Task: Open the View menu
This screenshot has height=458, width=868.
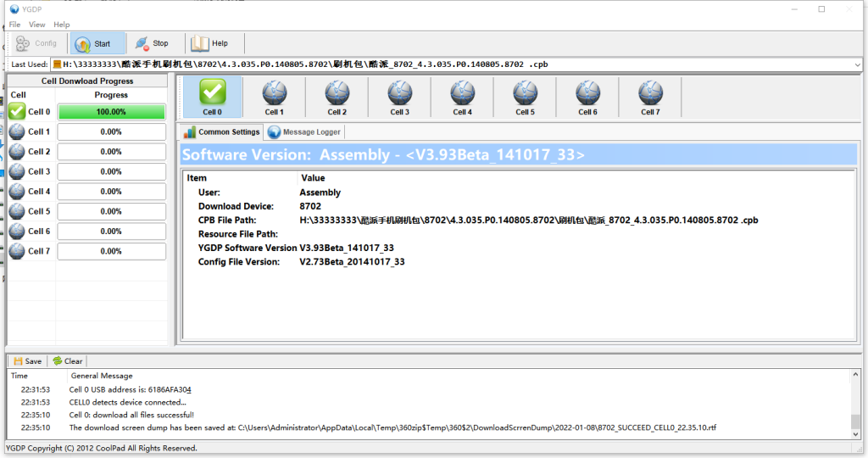Action: point(37,25)
